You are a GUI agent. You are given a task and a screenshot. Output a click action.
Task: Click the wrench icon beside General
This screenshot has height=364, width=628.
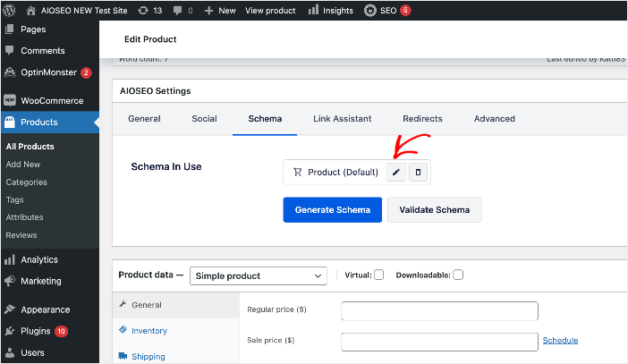pos(123,304)
